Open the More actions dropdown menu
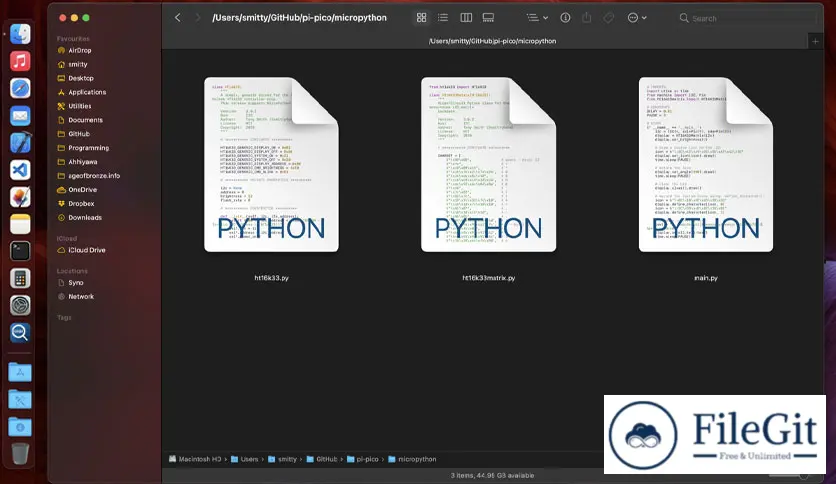This screenshot has height=484, width=836. tap(637, 18)
